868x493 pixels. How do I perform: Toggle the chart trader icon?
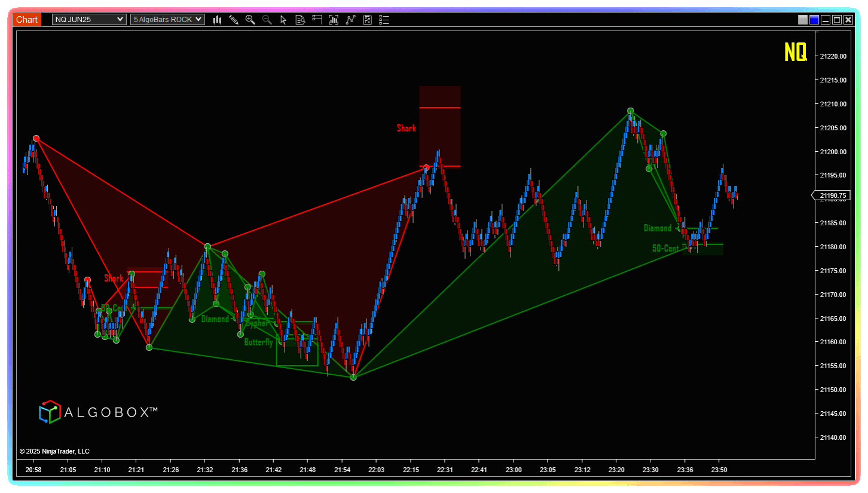317,20
